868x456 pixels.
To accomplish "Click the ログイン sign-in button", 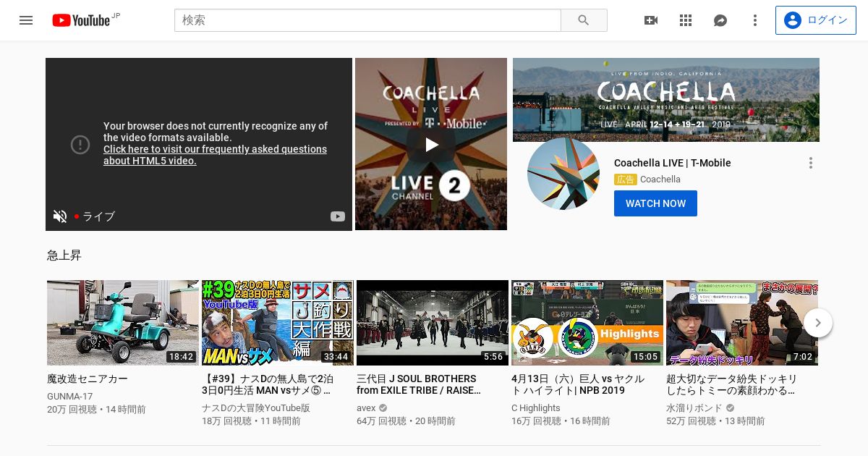I will point(815,20).
